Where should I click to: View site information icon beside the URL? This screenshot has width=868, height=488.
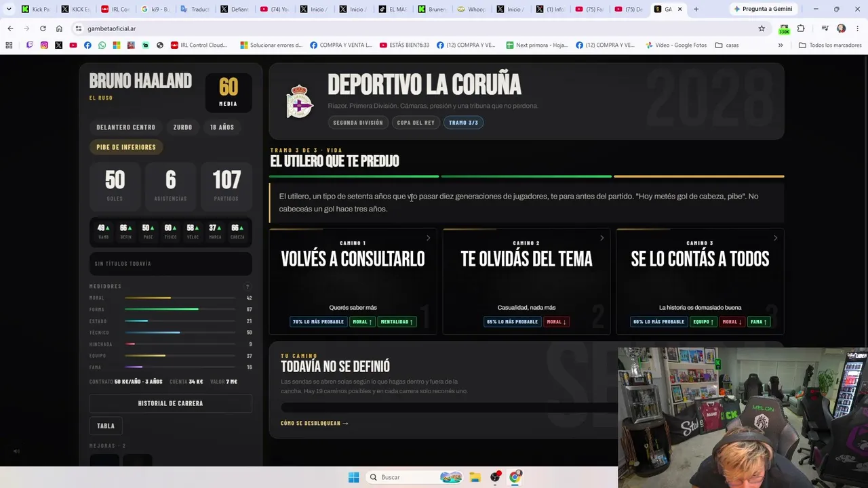[x=79, y=28]
